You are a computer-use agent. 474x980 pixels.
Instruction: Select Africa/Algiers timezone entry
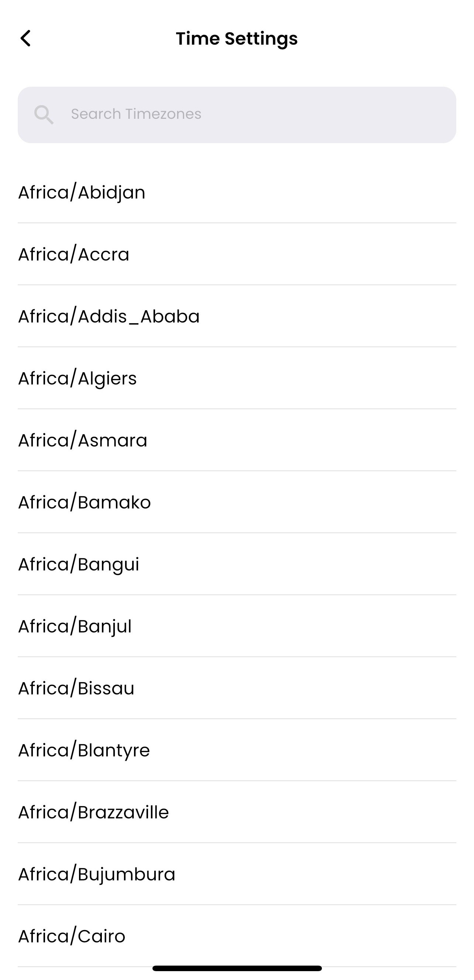point(237,378)
